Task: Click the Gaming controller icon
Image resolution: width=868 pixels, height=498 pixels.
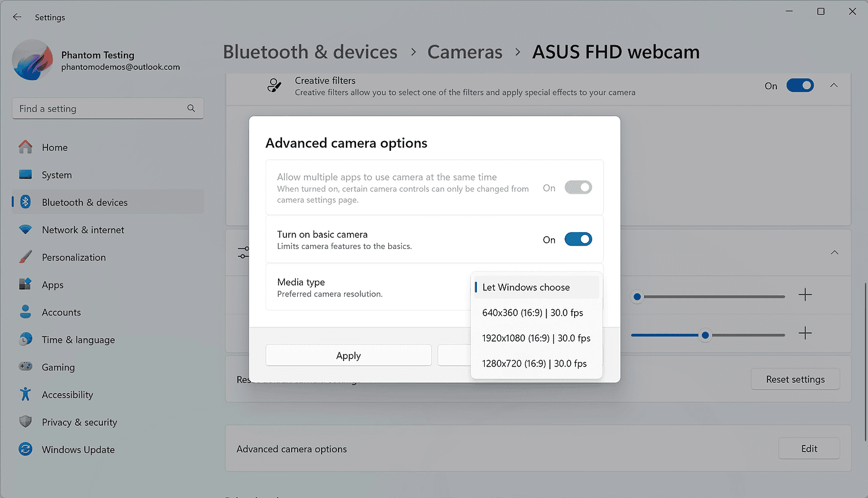Action: (25, 366)
